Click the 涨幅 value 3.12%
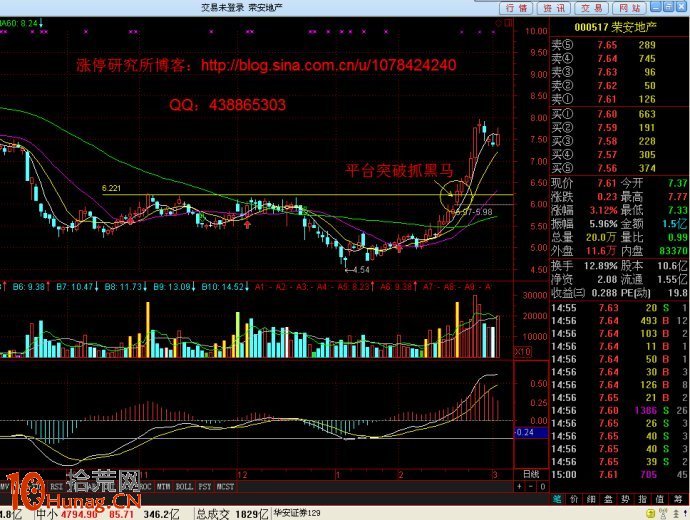This screenshot has height=520, width=690. (603, 210)
